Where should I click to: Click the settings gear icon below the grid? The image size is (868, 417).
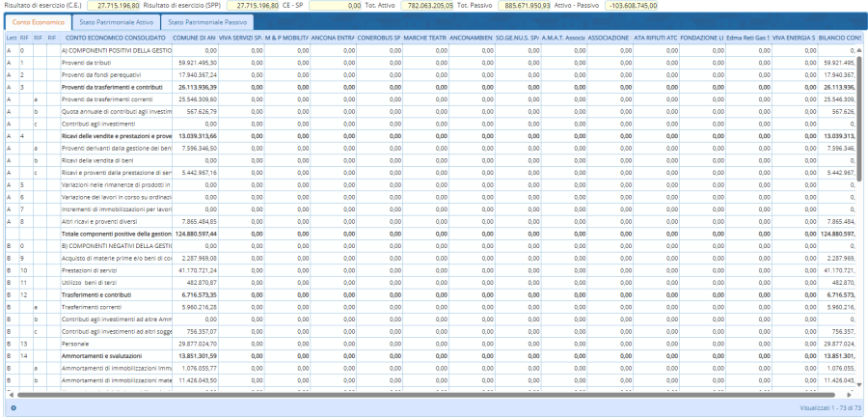point(13,408)
